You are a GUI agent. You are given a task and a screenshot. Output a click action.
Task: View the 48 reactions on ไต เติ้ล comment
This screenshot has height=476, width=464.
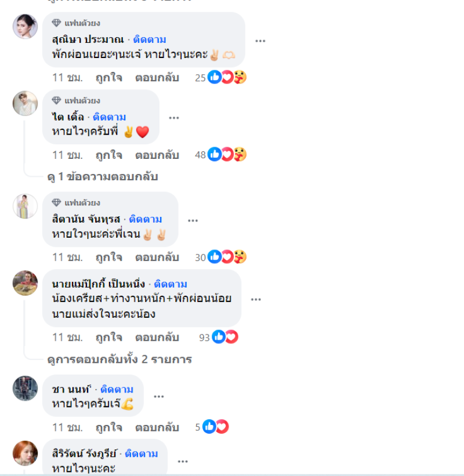(221, 155)
